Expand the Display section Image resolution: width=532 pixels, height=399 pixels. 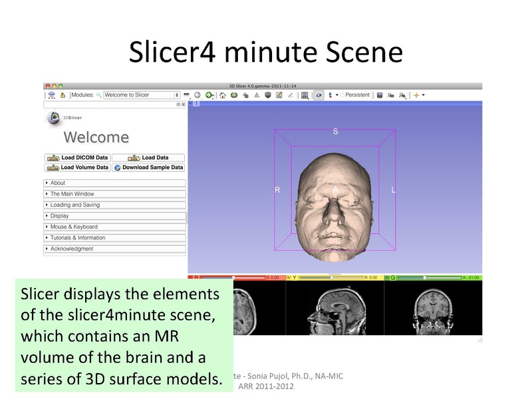[114, 215]
